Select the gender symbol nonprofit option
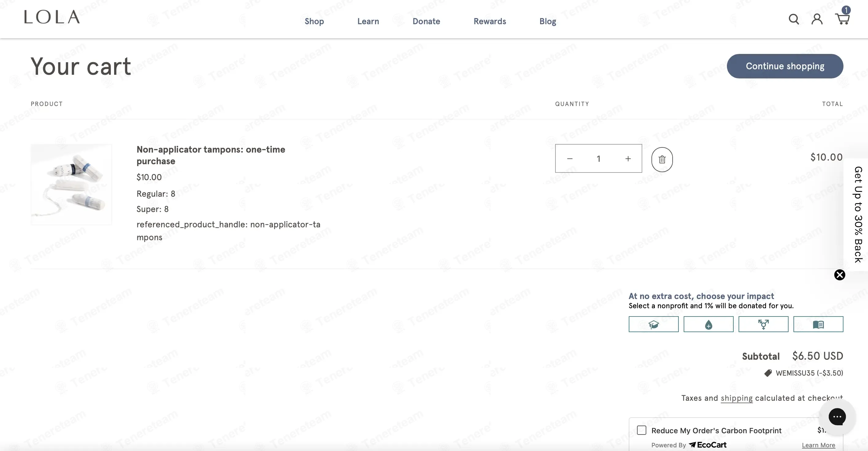 (x=763, y=324)
